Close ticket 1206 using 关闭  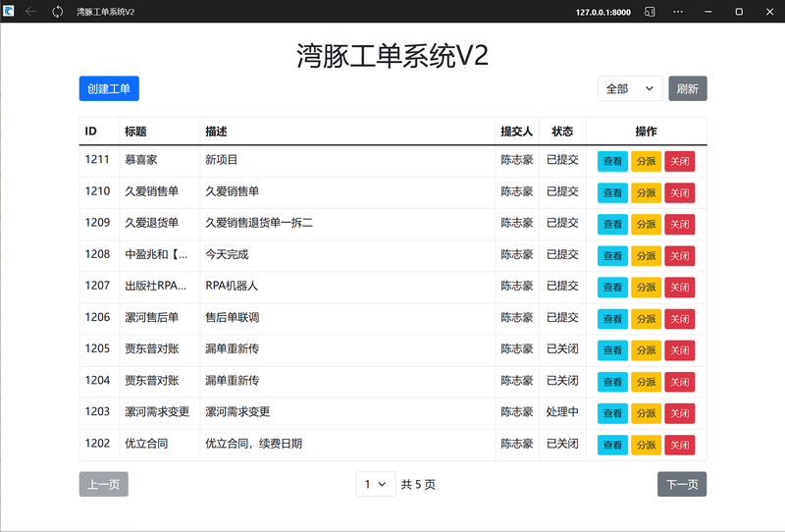679,319
